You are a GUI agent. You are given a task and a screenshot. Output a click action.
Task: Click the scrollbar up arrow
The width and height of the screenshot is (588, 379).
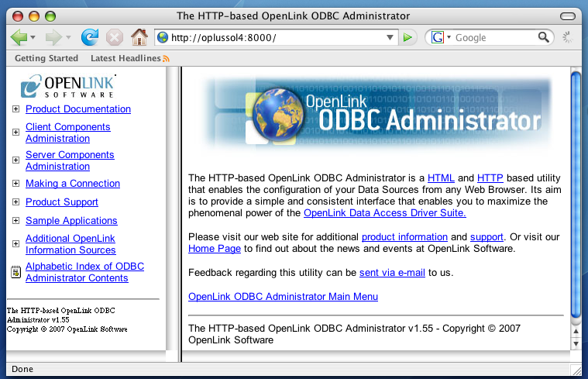[576, 332]
